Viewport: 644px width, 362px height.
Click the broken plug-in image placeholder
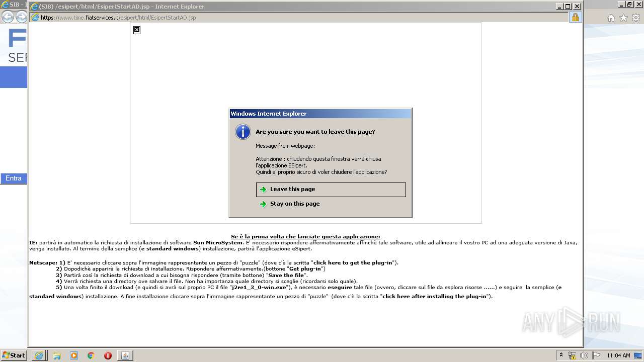[x=137, y=30]
